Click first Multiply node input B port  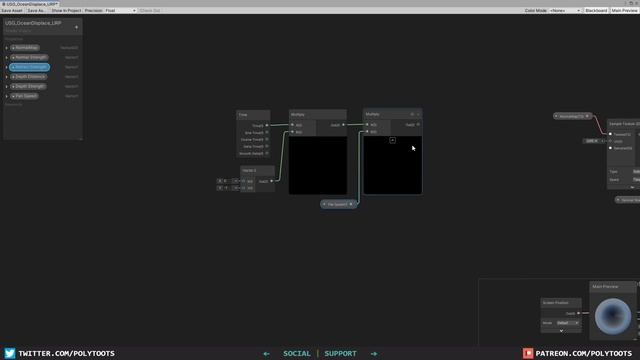(x=293, y=132)
